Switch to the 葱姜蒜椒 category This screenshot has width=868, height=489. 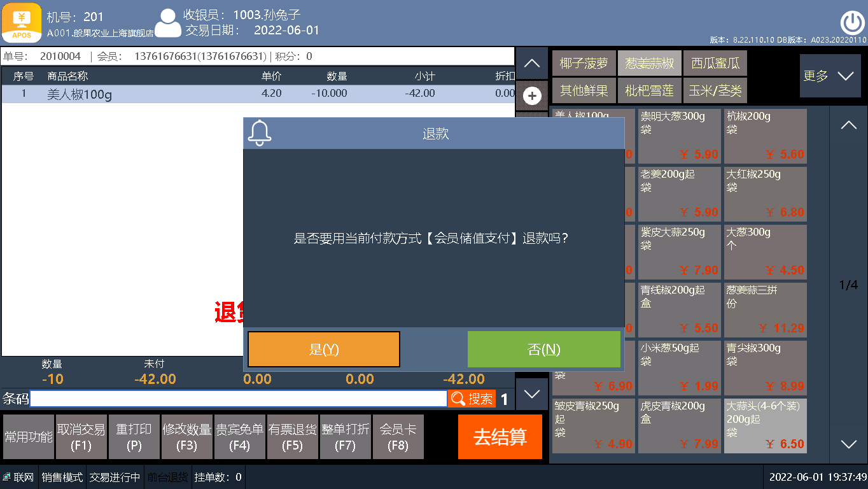(649, 64)
